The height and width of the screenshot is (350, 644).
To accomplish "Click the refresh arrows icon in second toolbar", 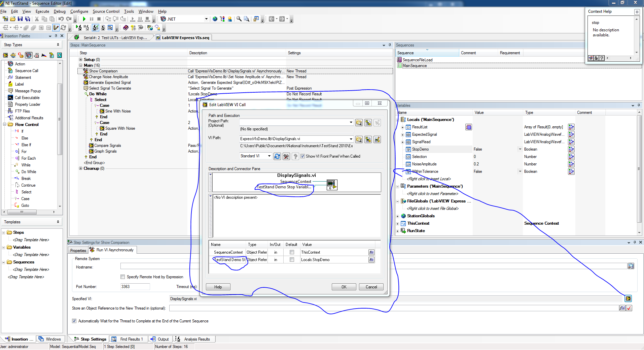I will pos(63,28).
